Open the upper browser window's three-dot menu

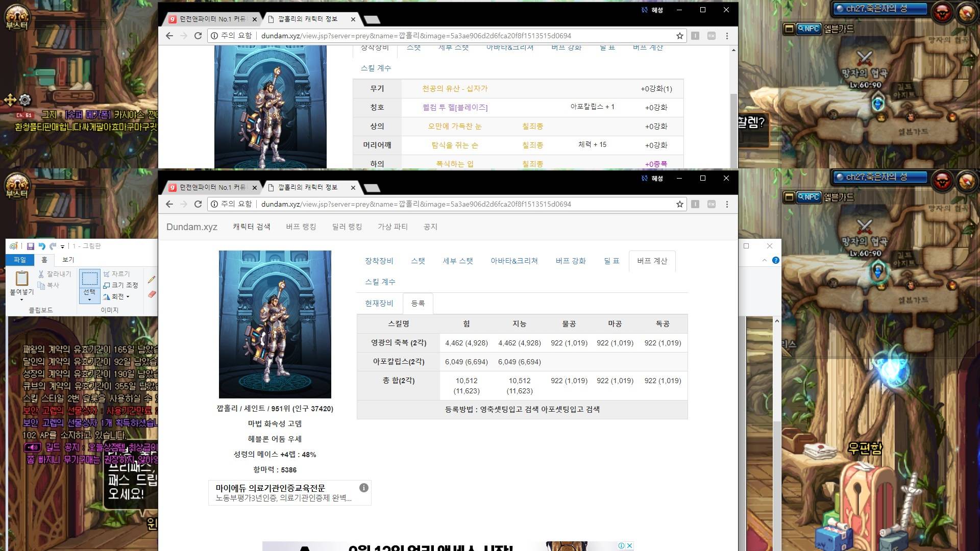727,36
